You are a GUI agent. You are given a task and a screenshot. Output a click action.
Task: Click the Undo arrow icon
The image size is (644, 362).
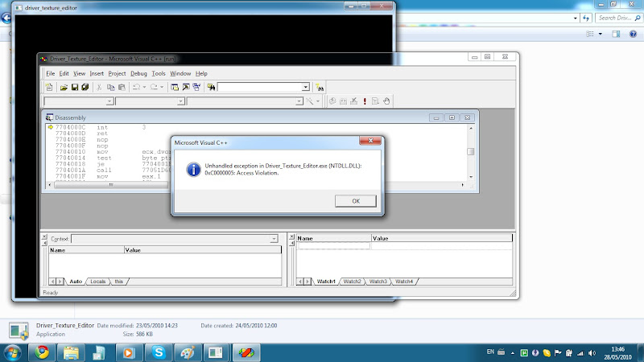(x=136, y=87)
